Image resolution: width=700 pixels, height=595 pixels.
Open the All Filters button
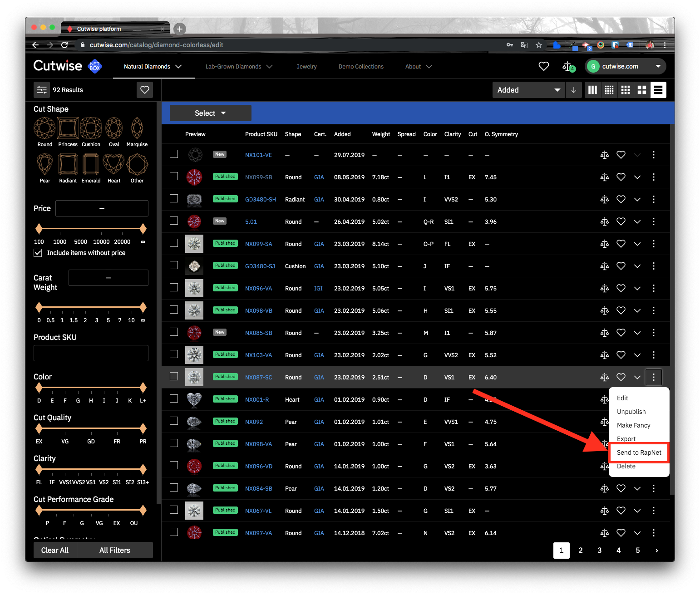pos(115,550)
